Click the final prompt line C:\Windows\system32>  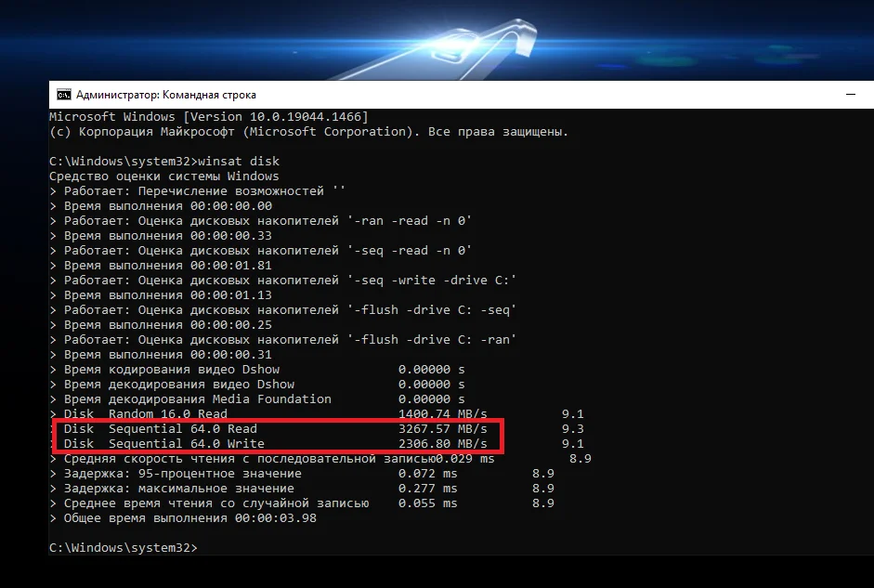click(x=123, y=548)
